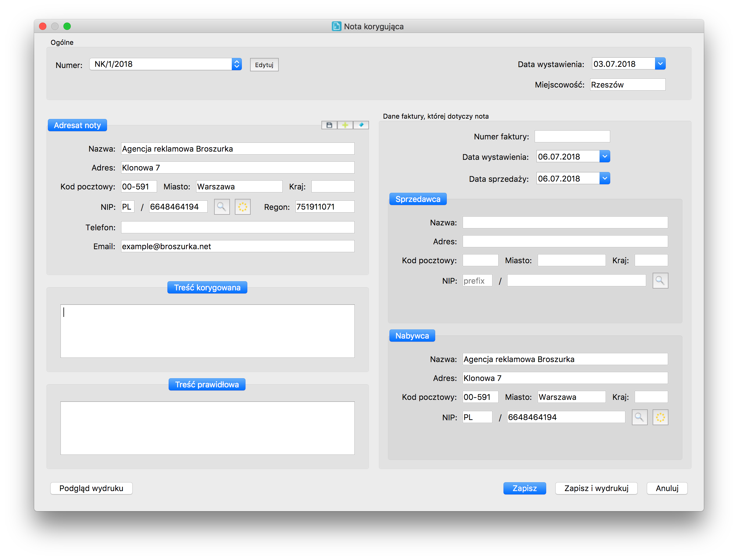Screen dimensions: 738x560
Task: Click the Sprzedawca NIP prefix placeholder field
Action: 478,281
